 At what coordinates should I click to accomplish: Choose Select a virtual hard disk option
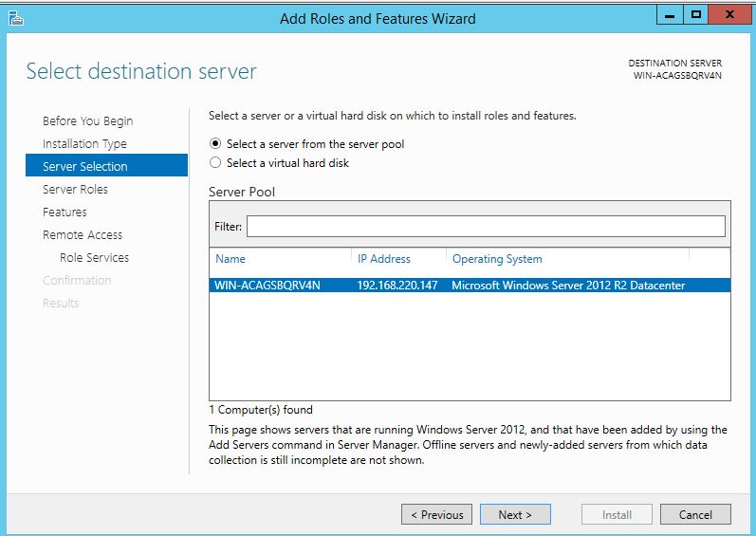point(215,163)
